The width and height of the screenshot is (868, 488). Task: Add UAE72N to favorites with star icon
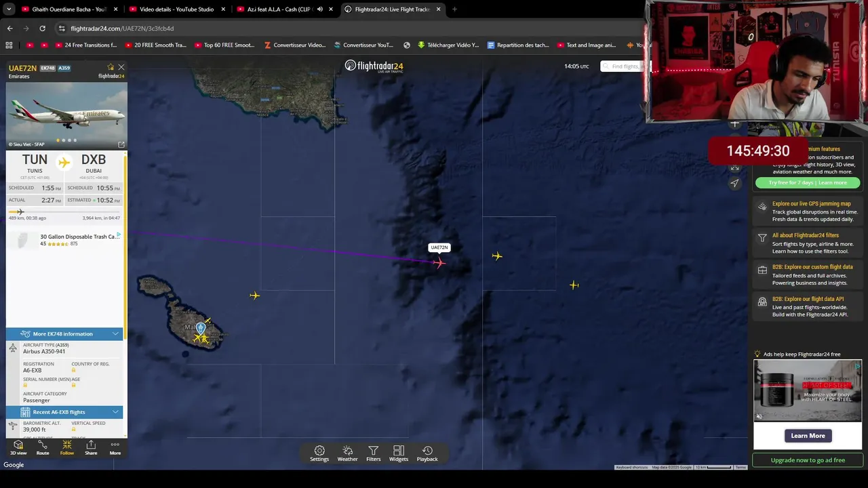tap(111, 67)
